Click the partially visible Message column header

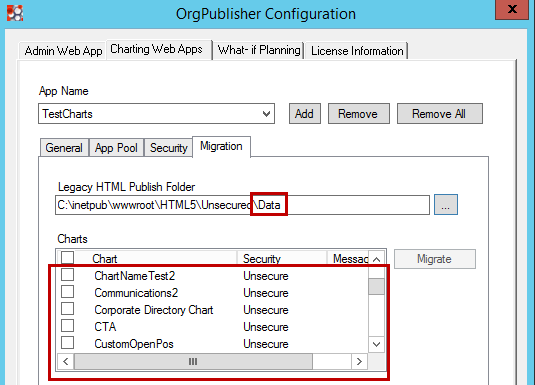(x=348, y=258)
